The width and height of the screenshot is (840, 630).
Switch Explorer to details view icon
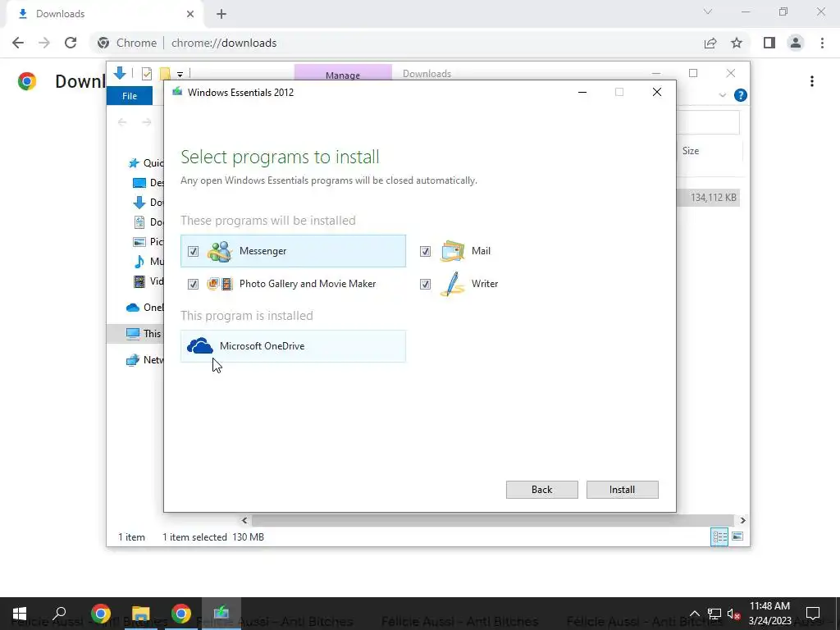pyautogui.click(x=719, y=536)
